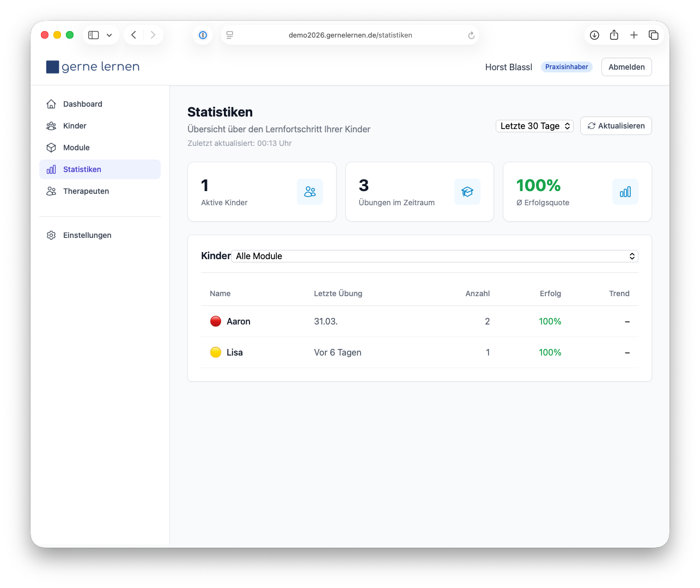Click the 1Password extension icon
Image resolution: width=700 pixels, height=588 pixels.
[203, 35]
